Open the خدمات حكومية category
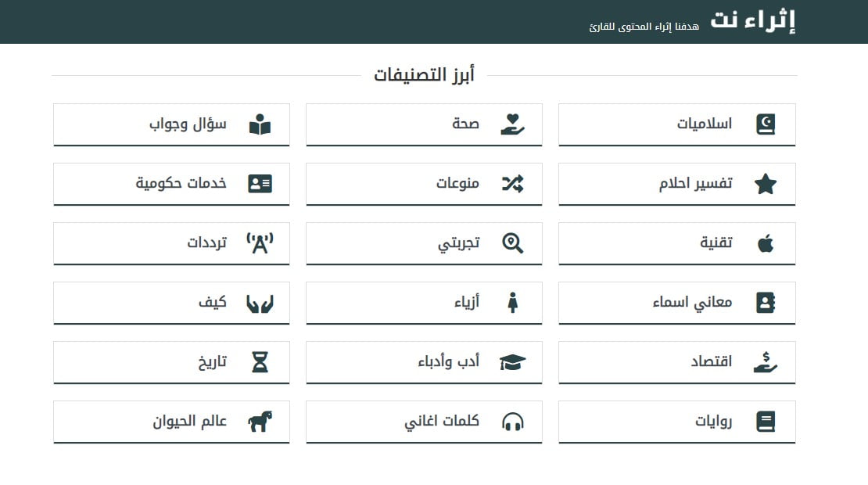Screen dimensions: 868x485 click(x=171, y=184)
